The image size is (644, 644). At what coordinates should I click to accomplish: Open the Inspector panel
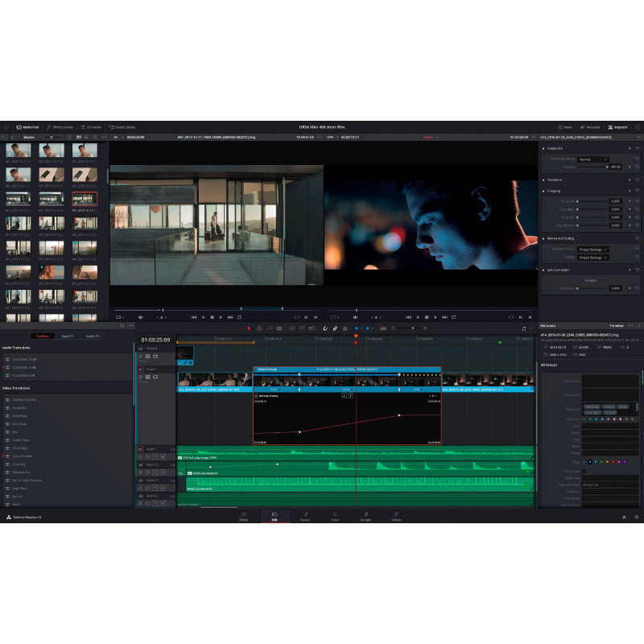tap(618, 127)
